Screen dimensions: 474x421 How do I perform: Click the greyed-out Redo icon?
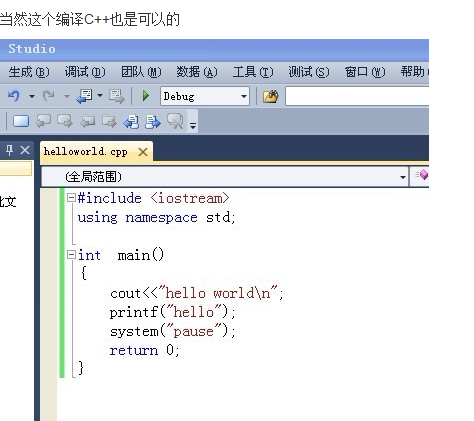coord(49,96)
